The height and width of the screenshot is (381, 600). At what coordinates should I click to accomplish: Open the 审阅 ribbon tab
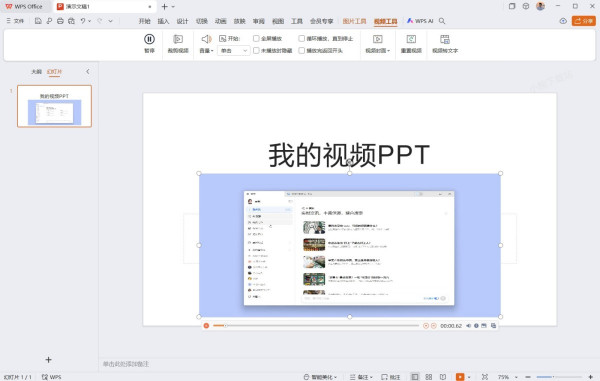pos(259,21)
